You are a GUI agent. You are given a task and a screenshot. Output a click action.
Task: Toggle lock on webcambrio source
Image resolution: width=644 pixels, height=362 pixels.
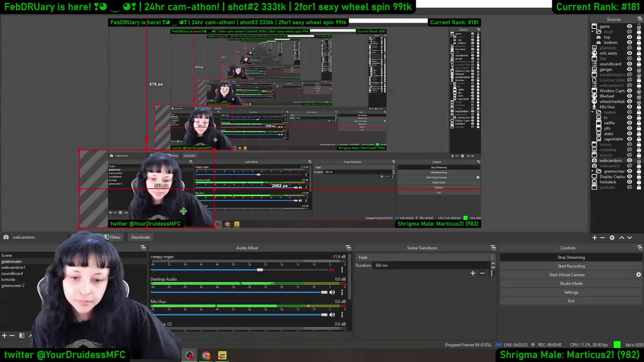[639, 161]
